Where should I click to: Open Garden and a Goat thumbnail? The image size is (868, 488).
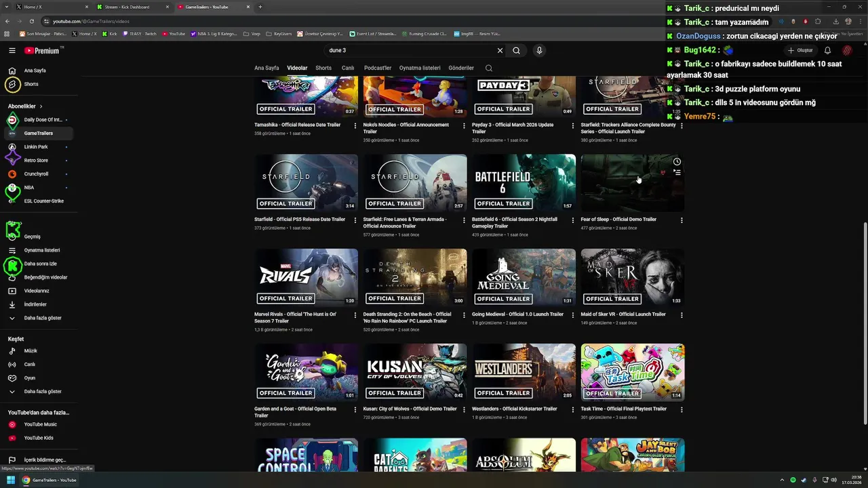point(306,372)
